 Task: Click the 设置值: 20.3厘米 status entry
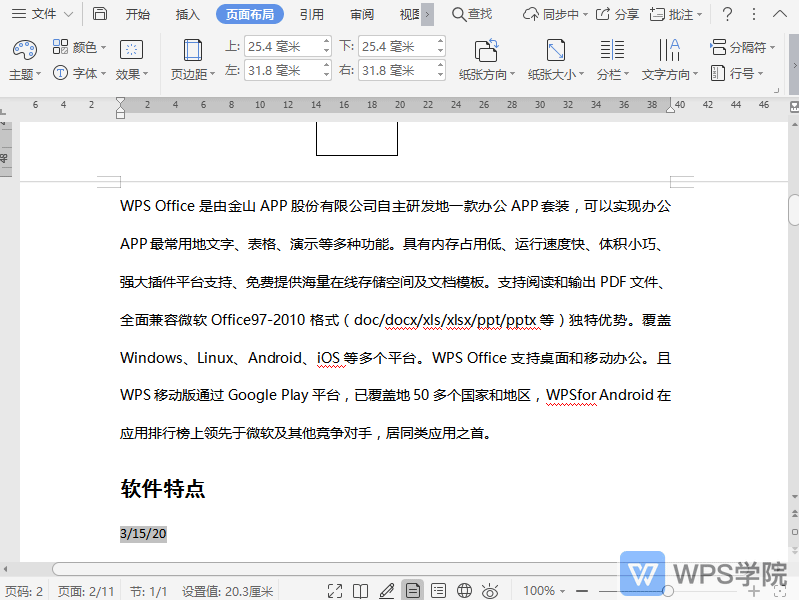(227, 591)
